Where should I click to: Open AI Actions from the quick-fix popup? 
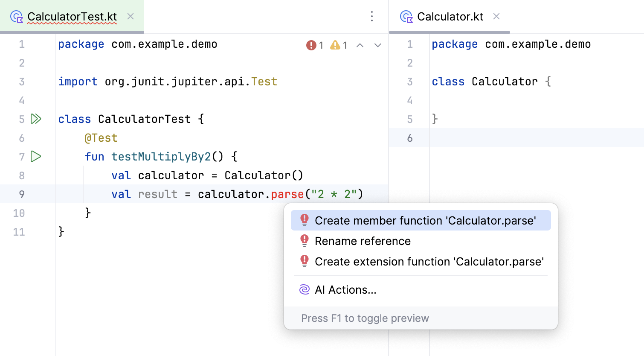tap(345, 289)
